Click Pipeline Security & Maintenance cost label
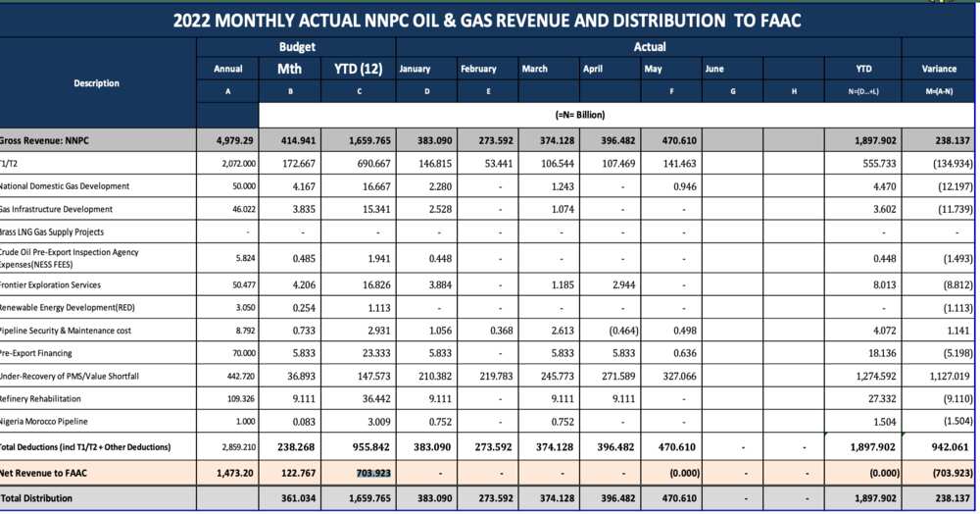The height and width of the screenshot is (514, 980). (x=66, y=331)
